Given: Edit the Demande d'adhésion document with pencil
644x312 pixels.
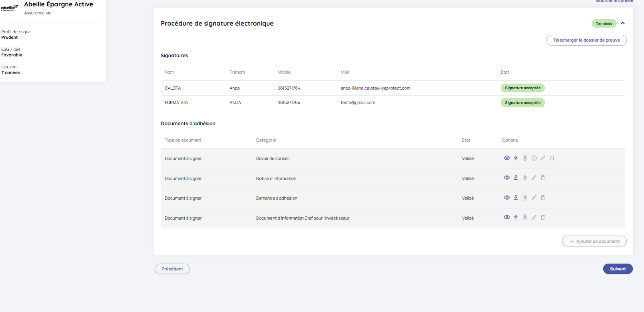Looking at the screenshot, I should tap(534, 198).
